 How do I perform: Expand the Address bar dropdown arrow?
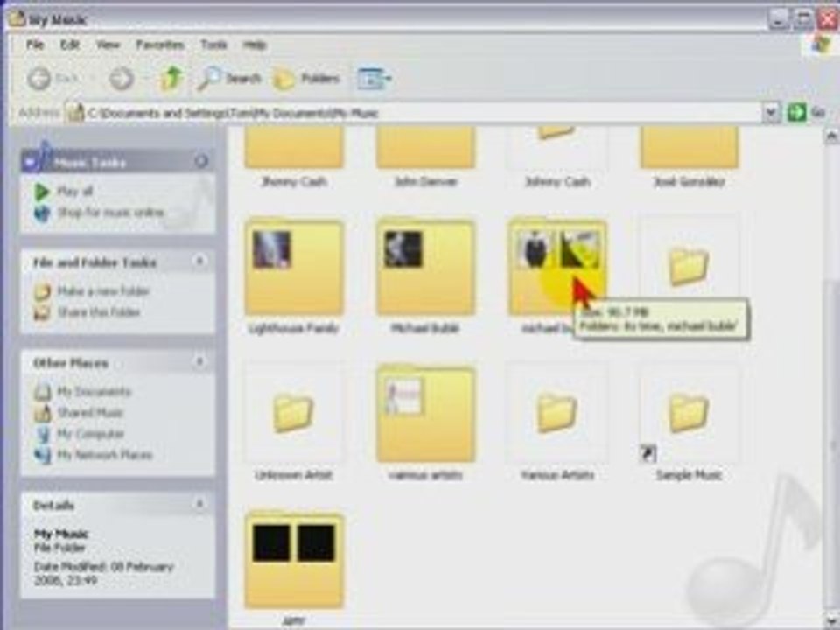point(771,113)
